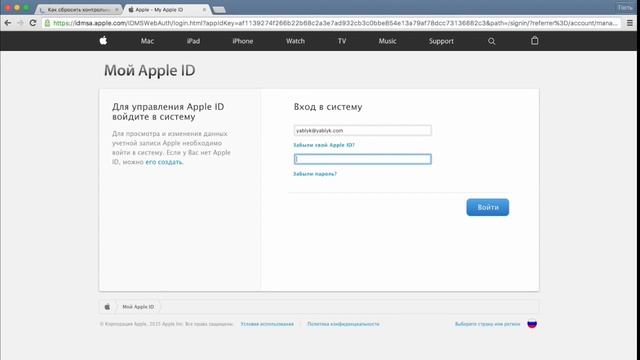Open the iPhone menu item

coord(243,41)
